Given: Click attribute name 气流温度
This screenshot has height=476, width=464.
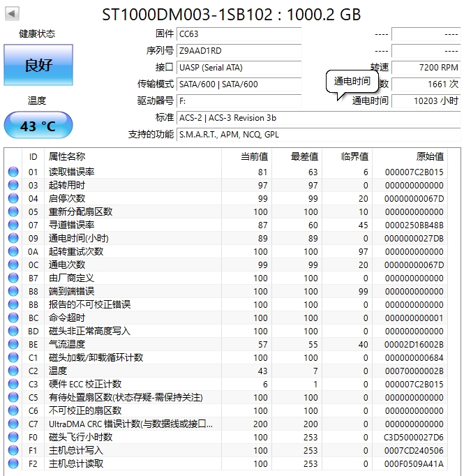Looking at the screenshot, I should 67,344.
